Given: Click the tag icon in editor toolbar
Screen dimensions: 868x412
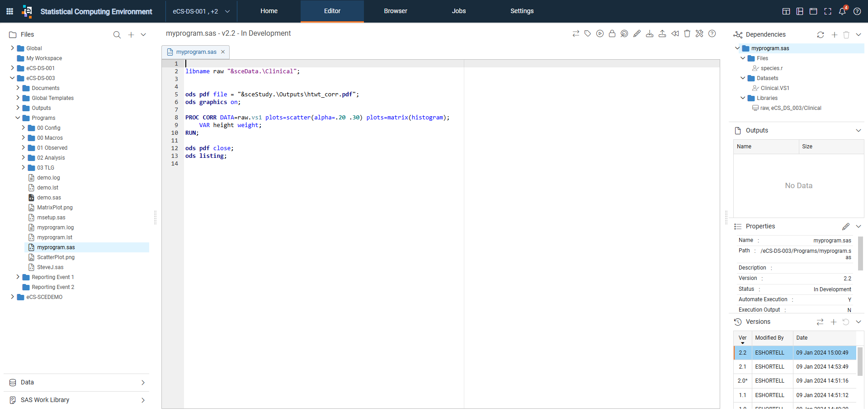Looking at the screenshot, I should tap(588, 33).
